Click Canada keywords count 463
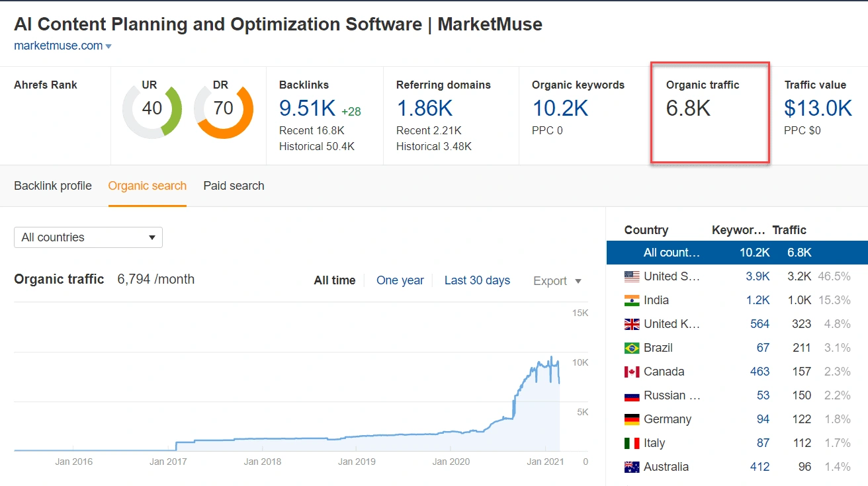868x486 pixels. coord(760,372)
